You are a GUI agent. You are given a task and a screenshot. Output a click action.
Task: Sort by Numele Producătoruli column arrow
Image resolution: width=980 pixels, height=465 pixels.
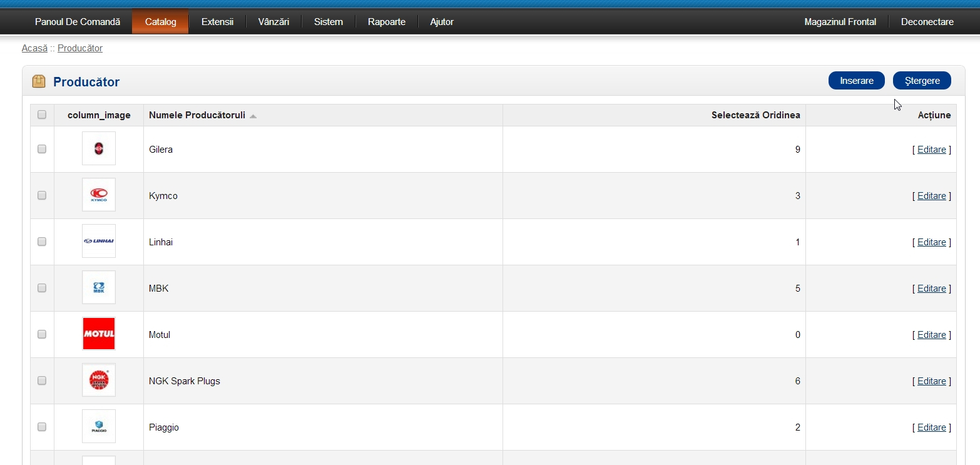pyautogui.click(x=253, y=116)
